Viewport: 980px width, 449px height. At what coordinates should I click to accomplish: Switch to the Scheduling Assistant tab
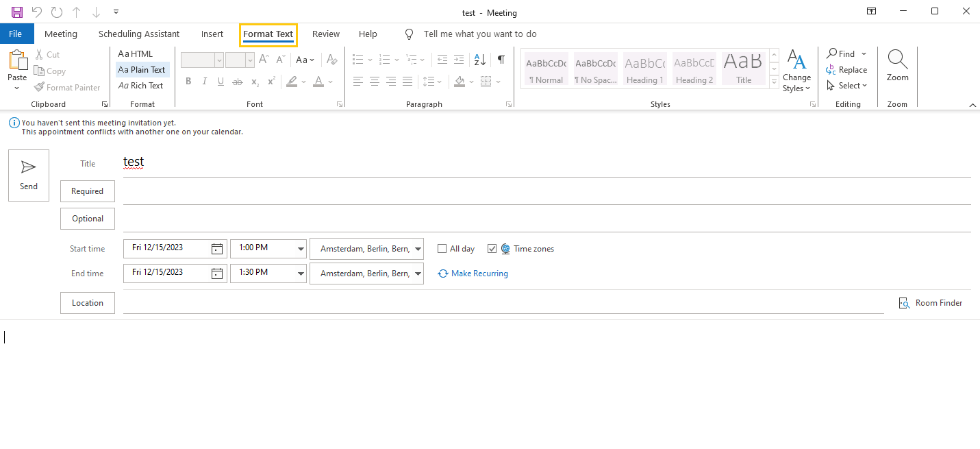tap(139, 34)
